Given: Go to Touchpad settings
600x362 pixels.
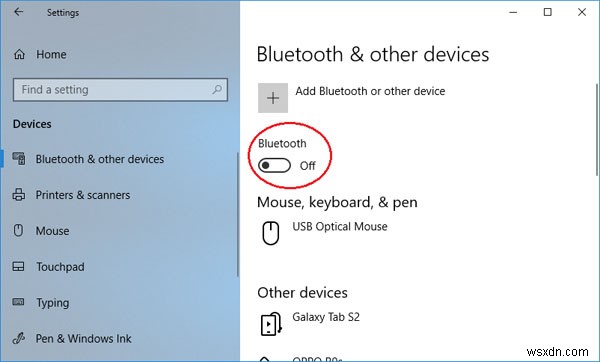Looking at the screenshot, I should point(60,267).
